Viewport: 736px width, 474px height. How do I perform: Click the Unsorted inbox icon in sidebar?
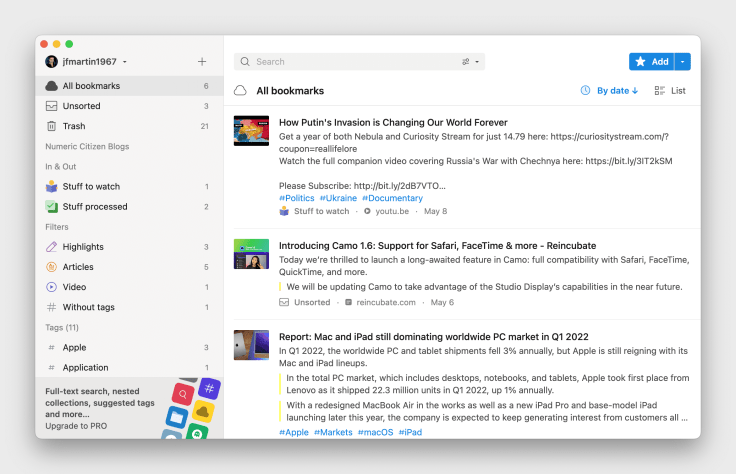[51, 106]
